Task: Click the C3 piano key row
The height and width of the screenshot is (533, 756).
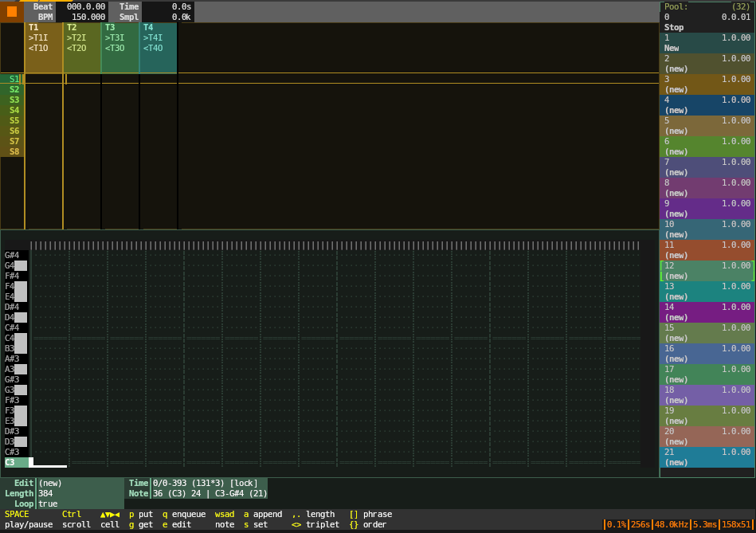Action: pyautogui.click(x=17, y=462)
